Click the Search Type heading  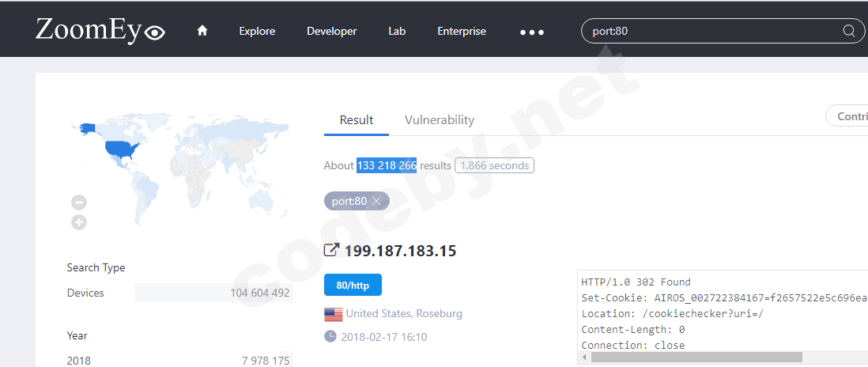(96, 268)
